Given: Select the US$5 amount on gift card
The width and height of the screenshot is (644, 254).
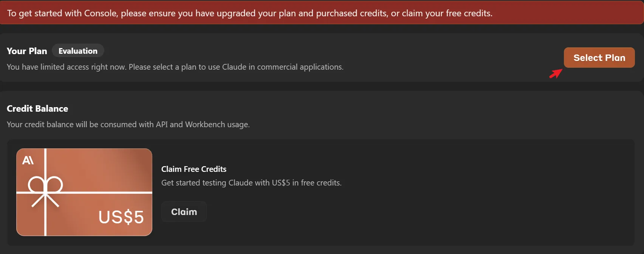Looking at the screenshot, I should pyautogui.click(x=121, y=217).
